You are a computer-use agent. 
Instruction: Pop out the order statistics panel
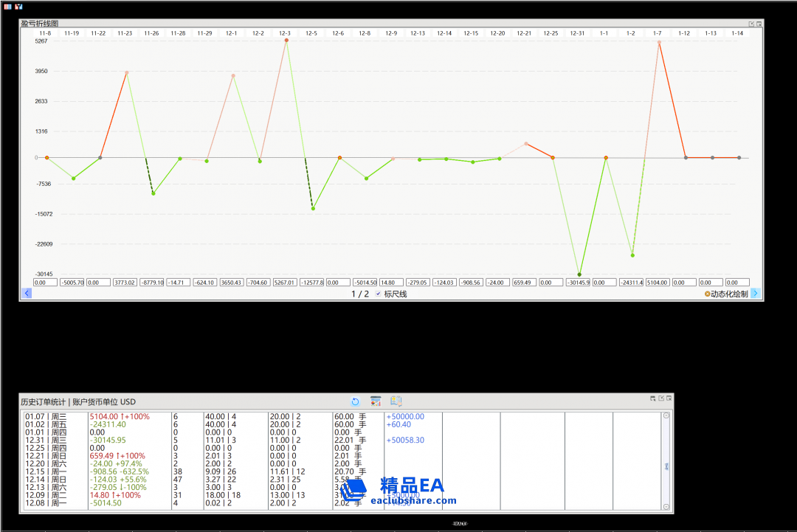click(x=661, y=398)
